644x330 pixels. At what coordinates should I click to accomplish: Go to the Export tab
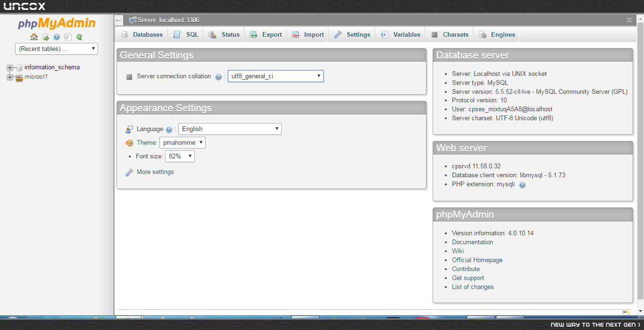click(265, 34)
